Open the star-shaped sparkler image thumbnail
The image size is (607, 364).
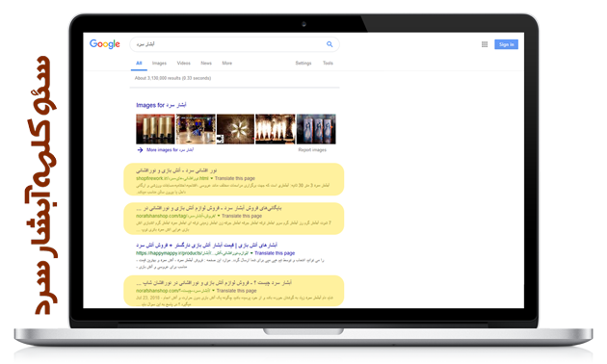235,129
